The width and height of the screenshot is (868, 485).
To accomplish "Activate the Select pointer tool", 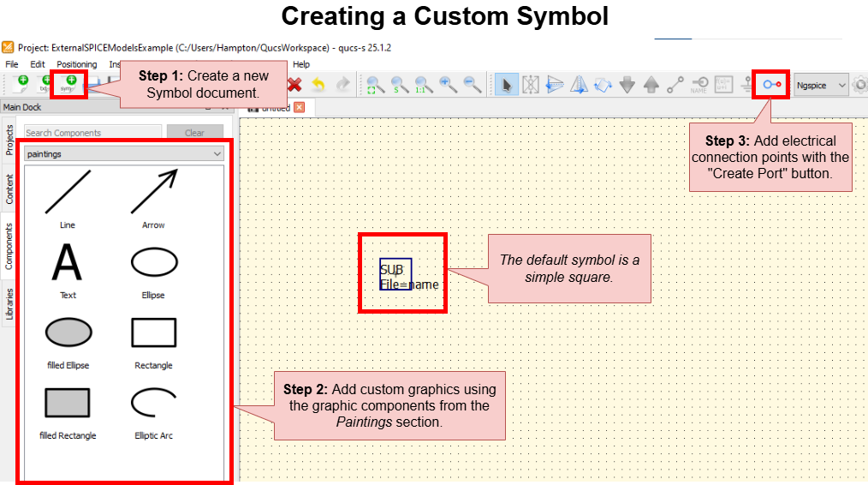I will (507, 85).
